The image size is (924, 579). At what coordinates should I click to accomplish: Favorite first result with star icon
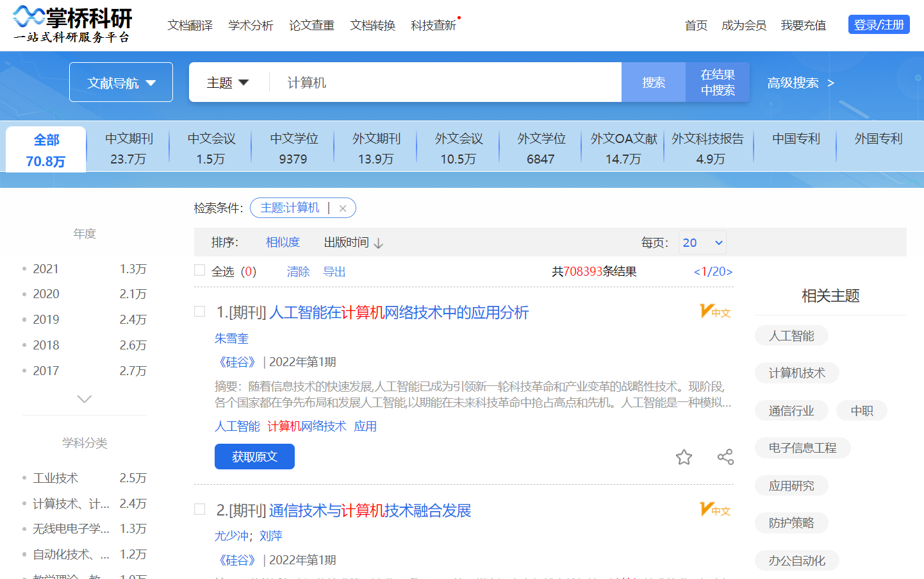(x=684, y=457)
